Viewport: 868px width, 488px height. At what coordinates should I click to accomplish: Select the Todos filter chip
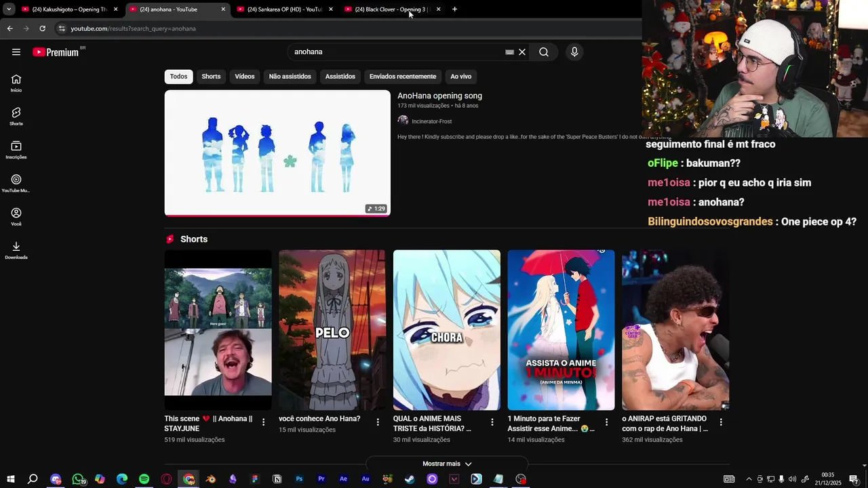tap(178, 77)
